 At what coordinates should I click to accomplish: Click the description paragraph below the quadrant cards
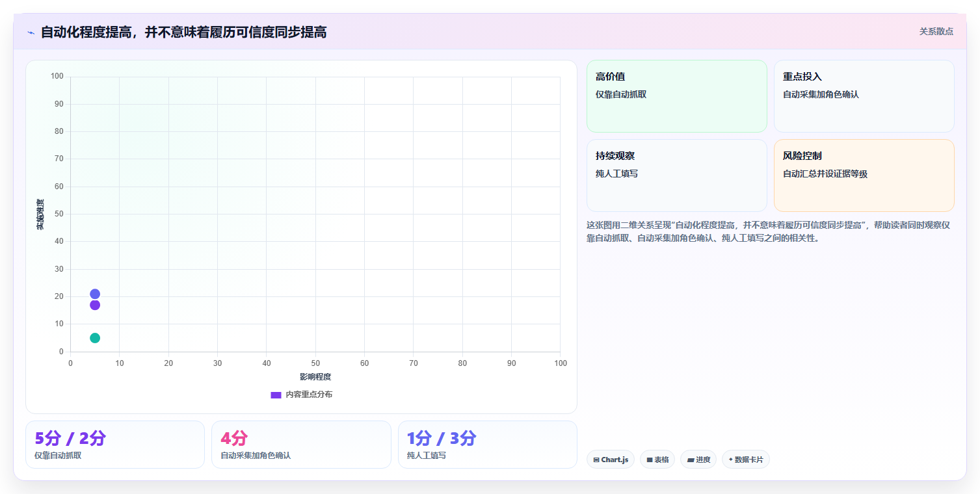(769, 231)
